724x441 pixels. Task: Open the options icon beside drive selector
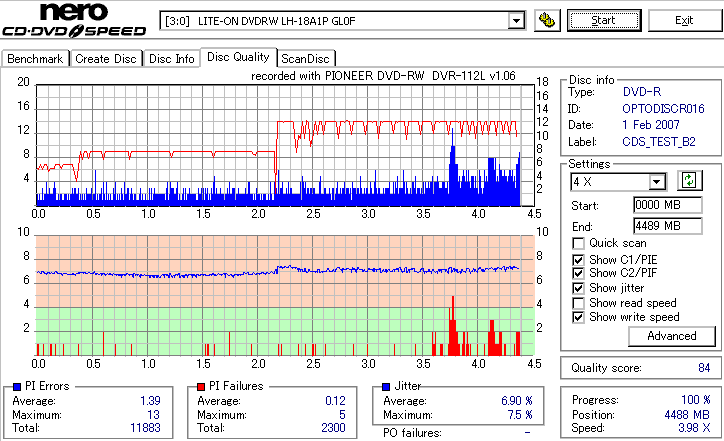pos(547,20)
